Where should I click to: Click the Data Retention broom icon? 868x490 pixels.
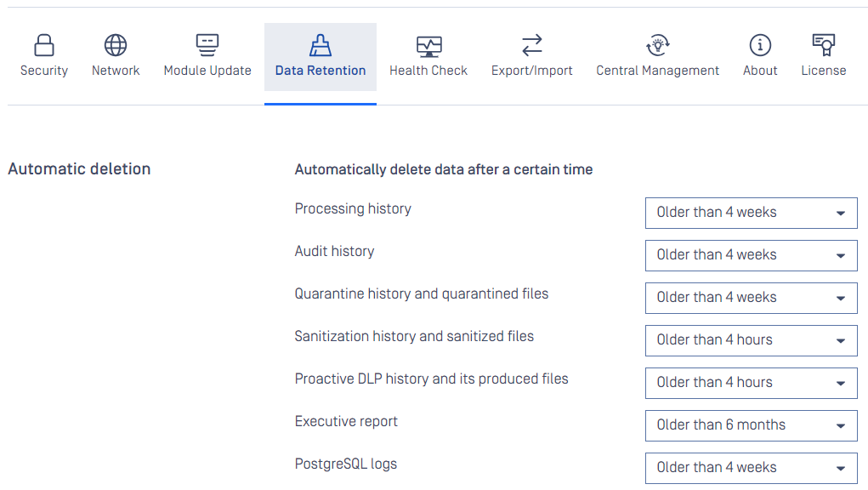pos(321,45)
